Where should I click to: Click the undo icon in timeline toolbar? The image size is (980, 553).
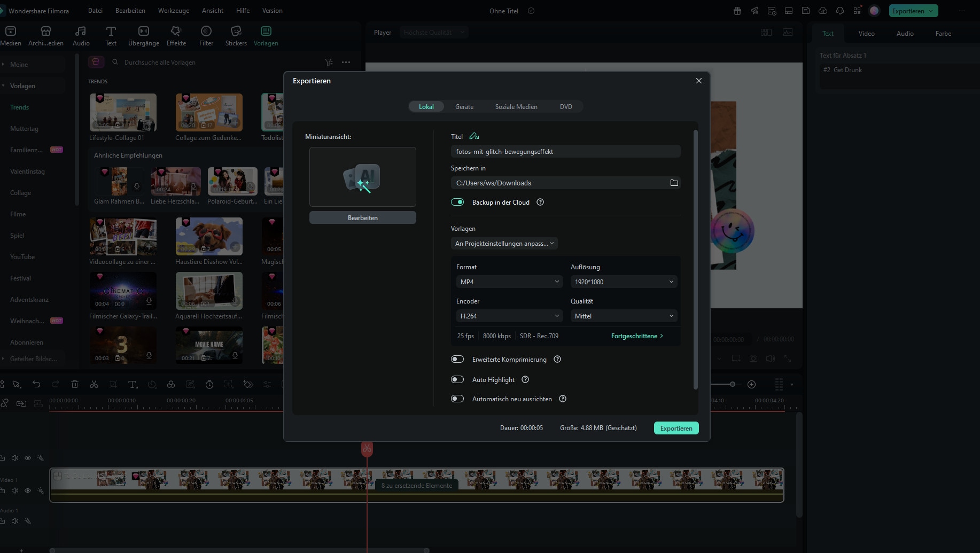36,384
